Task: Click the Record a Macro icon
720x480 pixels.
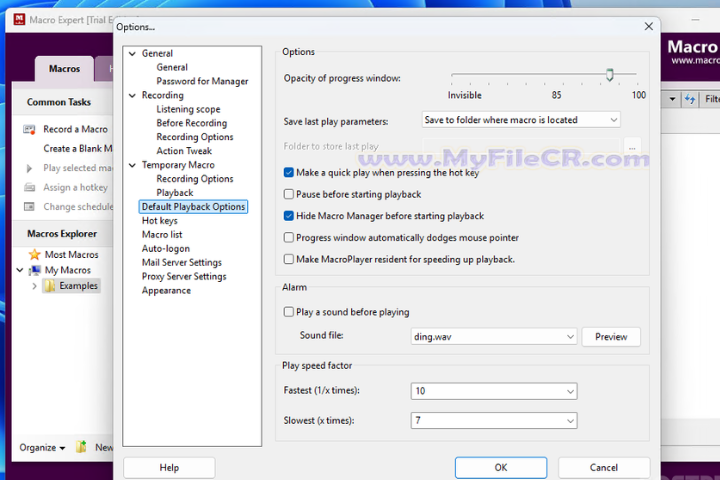Action: click(x=29, y=130)
